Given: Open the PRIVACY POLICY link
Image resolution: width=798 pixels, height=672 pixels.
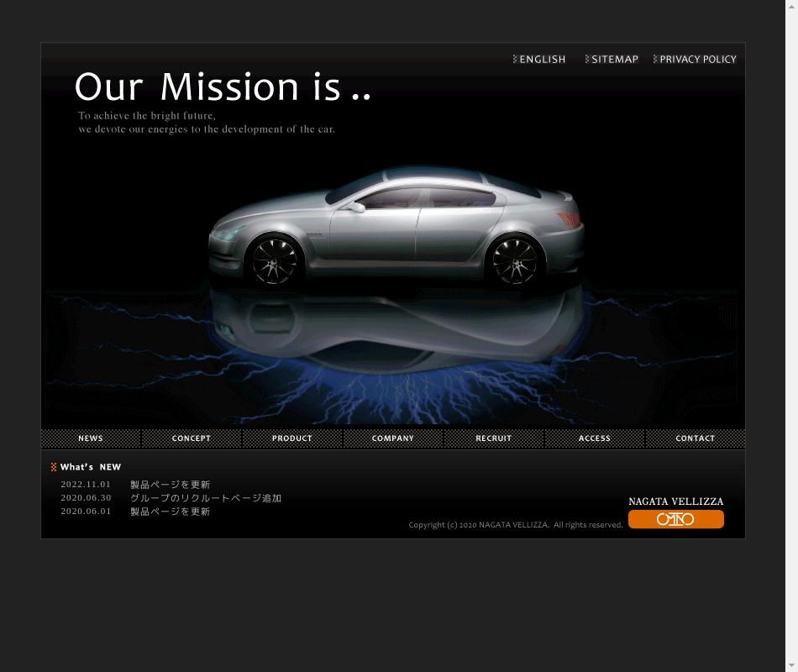Looking at the screenshot, I should click(695, 60).
